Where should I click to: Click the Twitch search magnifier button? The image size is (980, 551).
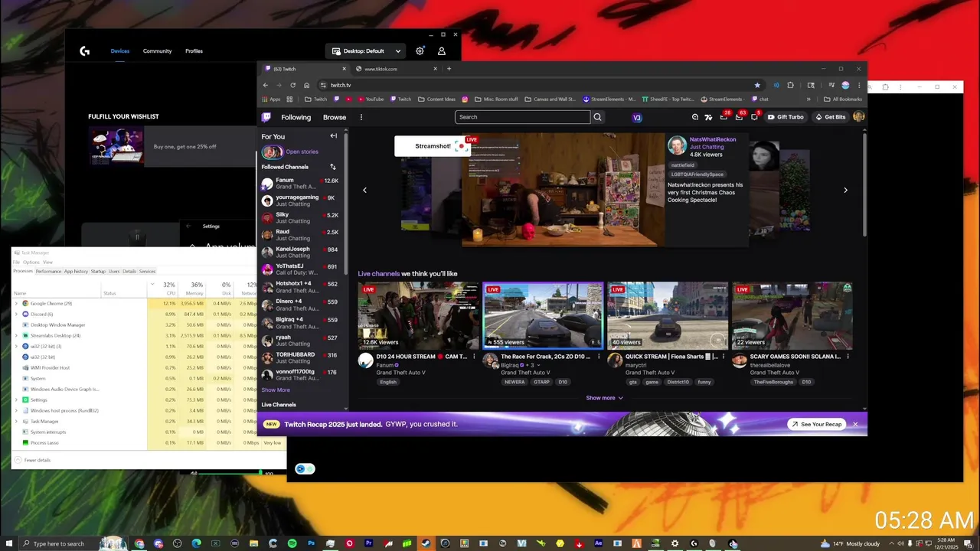click(598, 117)
